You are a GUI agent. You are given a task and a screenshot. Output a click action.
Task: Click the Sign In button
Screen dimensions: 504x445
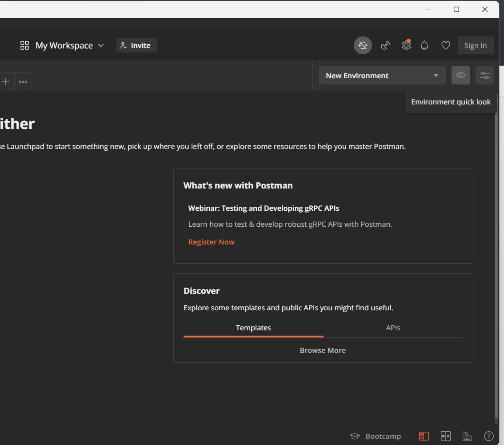point(476,45)
